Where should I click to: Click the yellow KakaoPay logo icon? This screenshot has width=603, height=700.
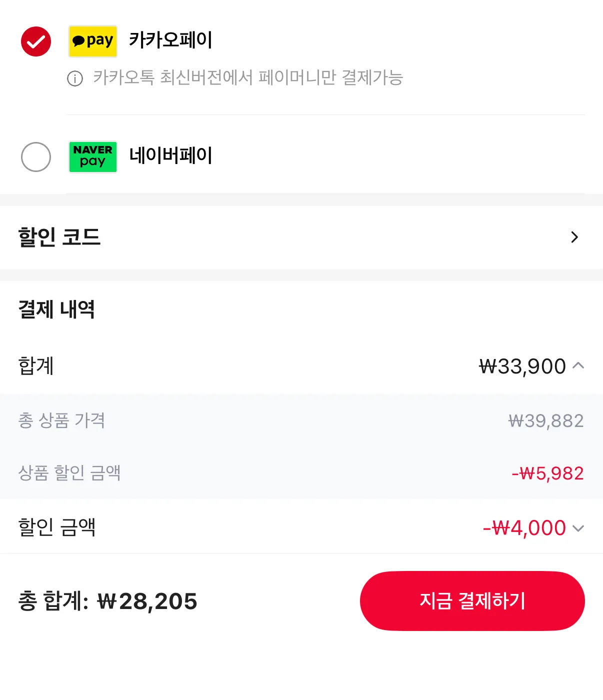pos(92,41)
